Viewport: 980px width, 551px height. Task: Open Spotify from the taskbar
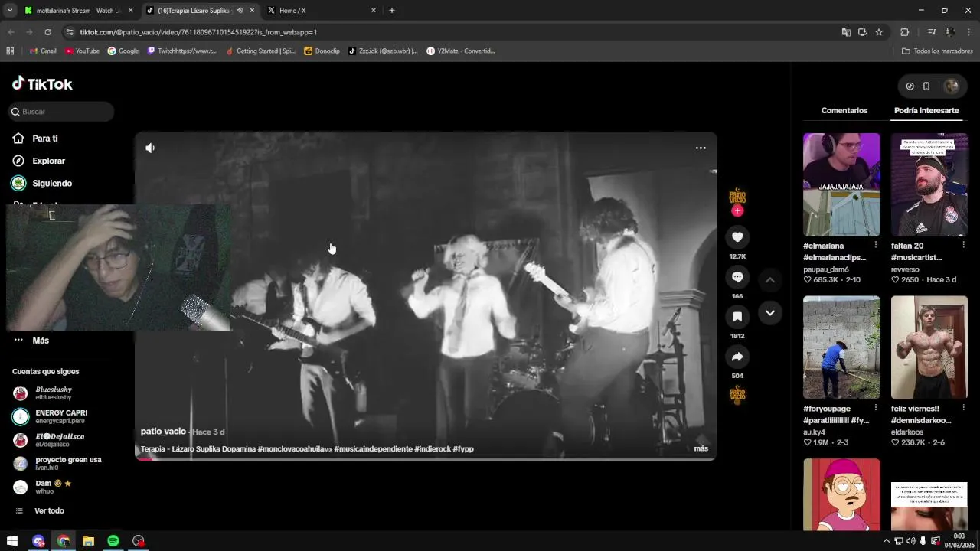[113, 541]
